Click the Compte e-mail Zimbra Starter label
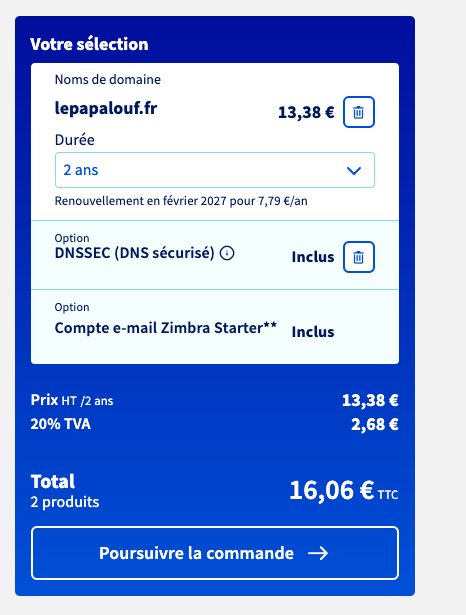 click(x=166, y=328)
